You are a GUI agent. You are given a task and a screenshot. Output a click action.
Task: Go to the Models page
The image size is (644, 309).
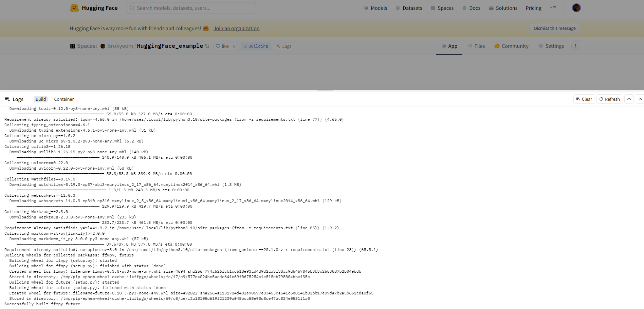(x=375, y=8)
